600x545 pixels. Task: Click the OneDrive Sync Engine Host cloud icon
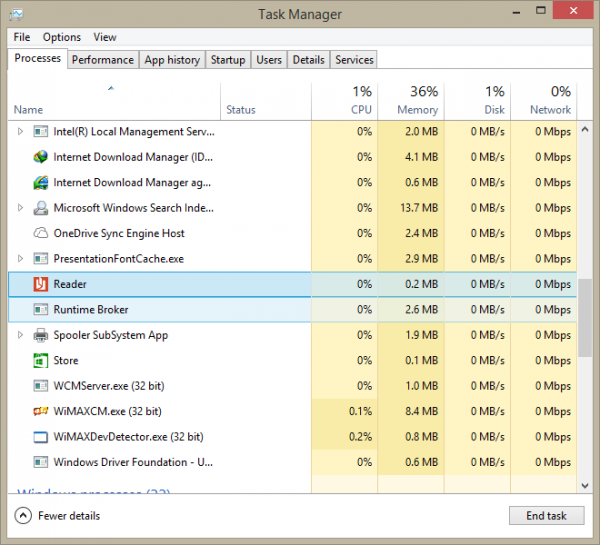click(x=41, y=233)
